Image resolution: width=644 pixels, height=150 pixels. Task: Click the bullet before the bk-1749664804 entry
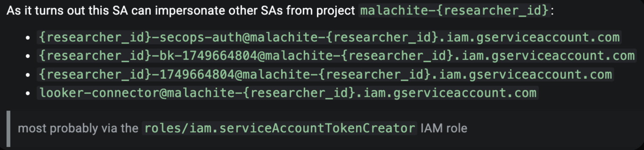point(28,56)
